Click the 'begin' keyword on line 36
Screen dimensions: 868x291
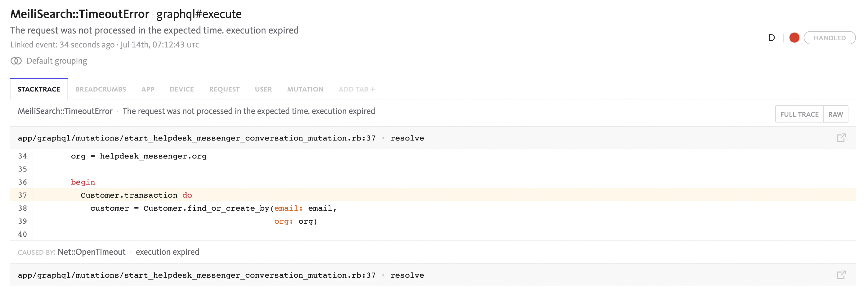coord(83,182)
